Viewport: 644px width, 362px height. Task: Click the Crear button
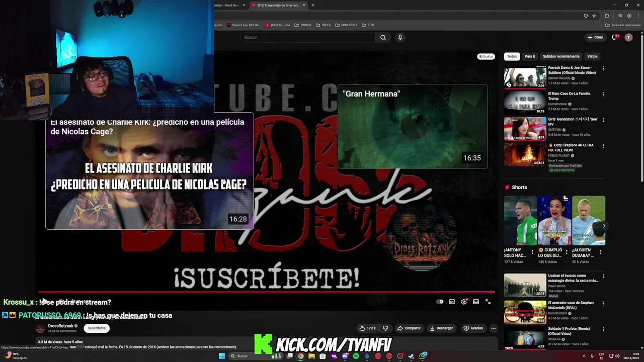pos(595,37)
